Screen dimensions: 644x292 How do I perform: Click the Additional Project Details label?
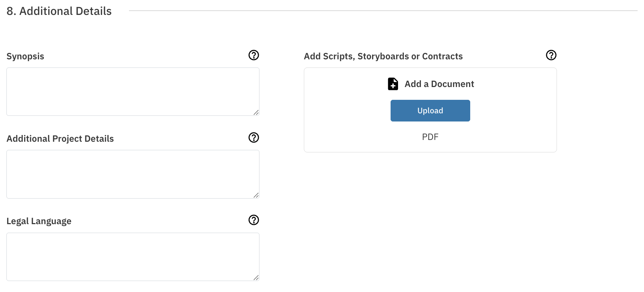click(x=60, y=139)
